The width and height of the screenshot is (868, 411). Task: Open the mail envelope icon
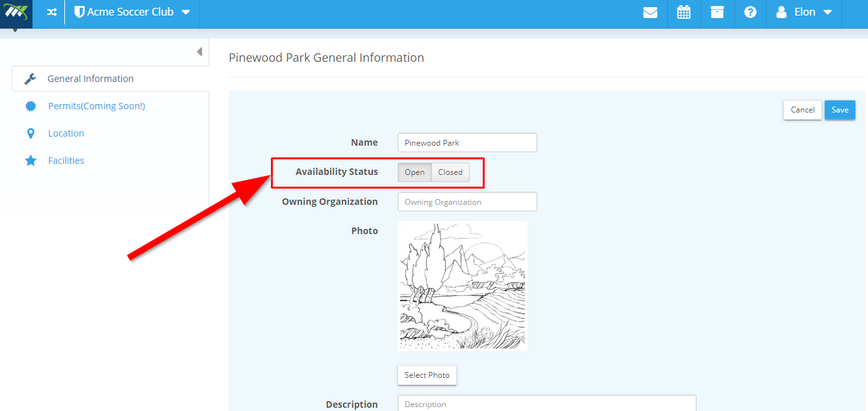pyautogui.click(x=650, y=12)
